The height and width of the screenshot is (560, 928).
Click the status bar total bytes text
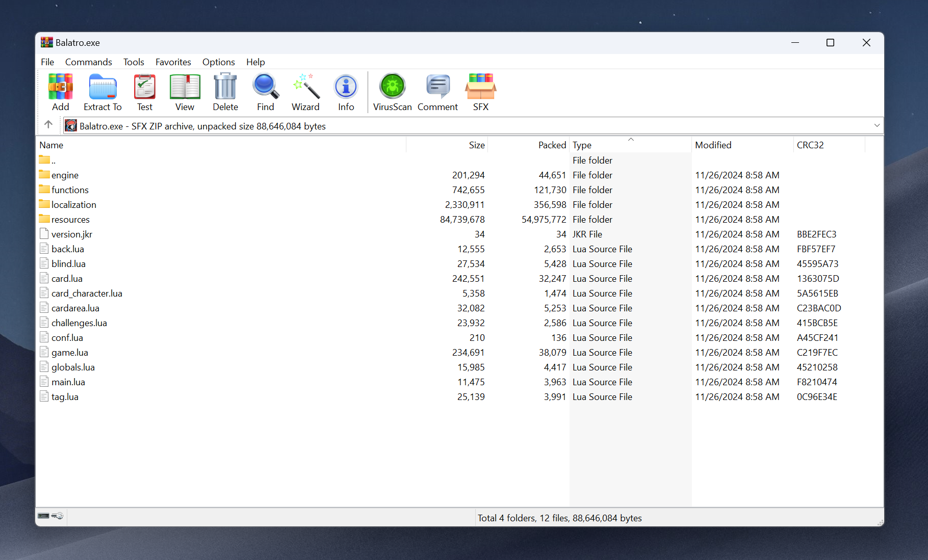click(559, 518)
